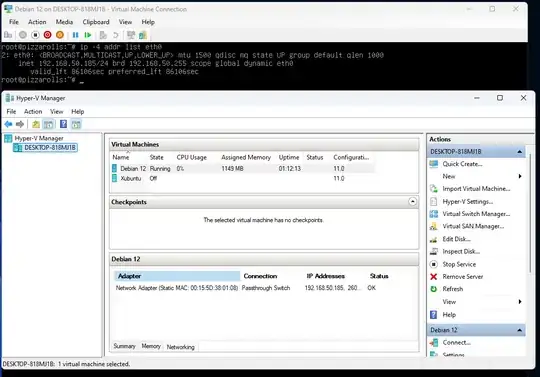The image size is (540, 377).
Task: Switch to the Memory tab
Action: 151,346
